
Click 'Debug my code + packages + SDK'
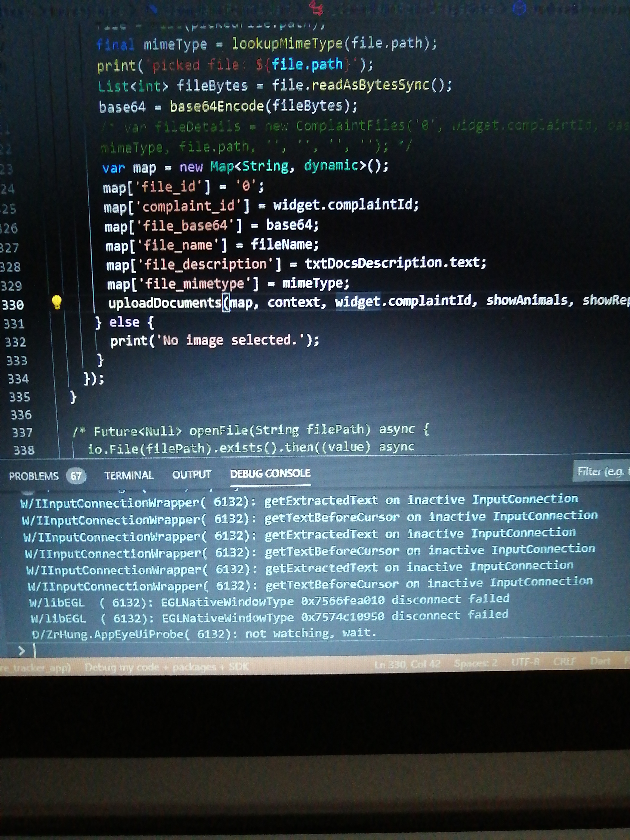tap(167, 667)
